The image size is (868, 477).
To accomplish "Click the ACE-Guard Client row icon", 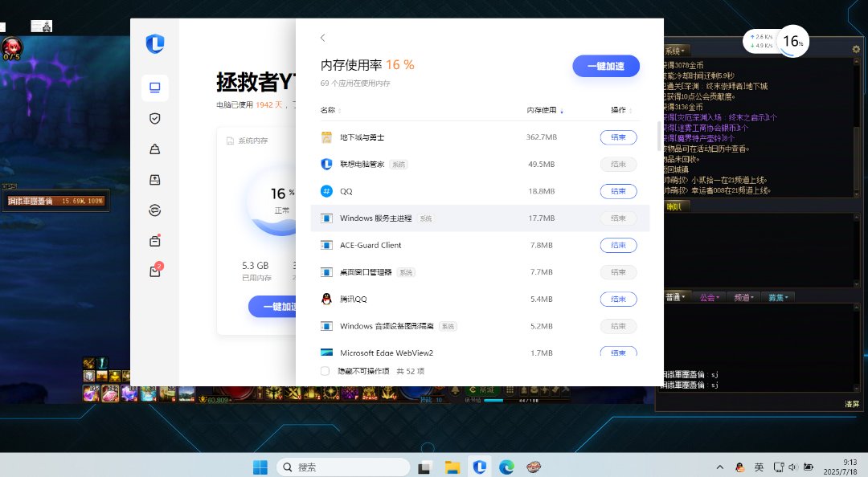I will (326, 245).
